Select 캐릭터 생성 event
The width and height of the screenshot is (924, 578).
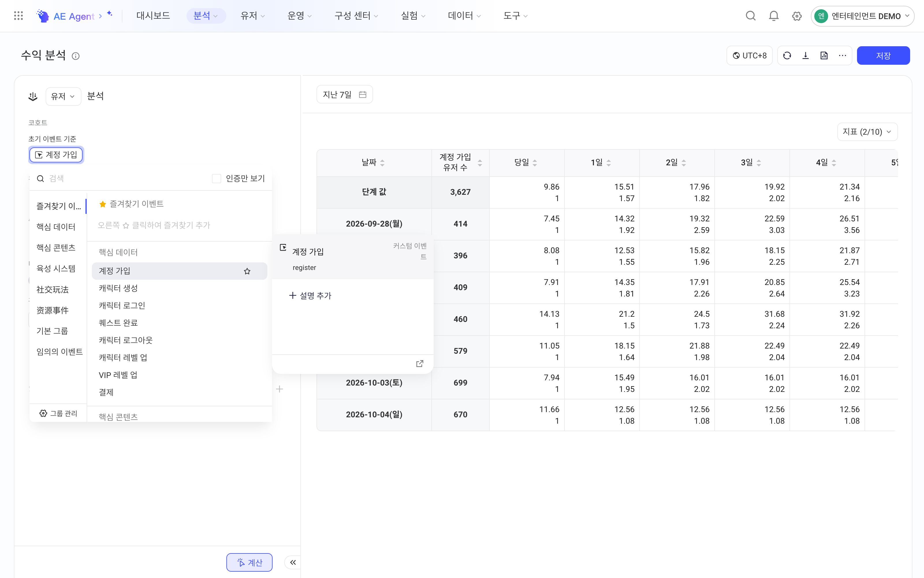[x=179, y=288]
